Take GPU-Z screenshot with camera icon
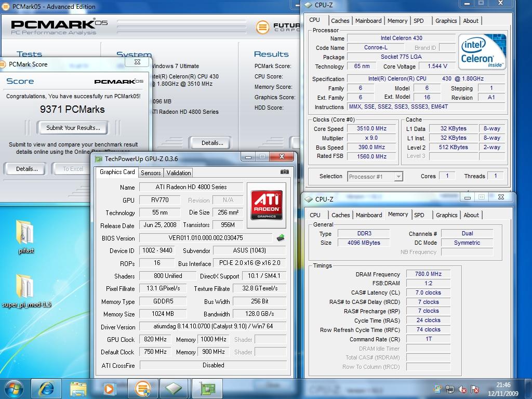The image size is (532, 399). [x=285, y=172]
